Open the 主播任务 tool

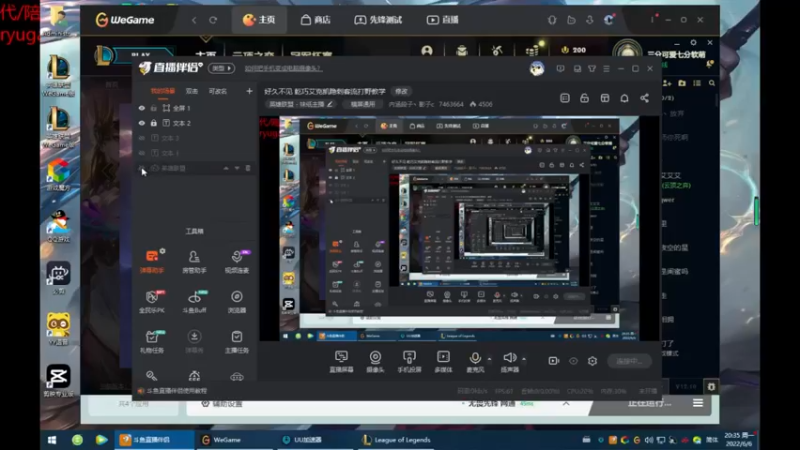[x=237, y=341]
